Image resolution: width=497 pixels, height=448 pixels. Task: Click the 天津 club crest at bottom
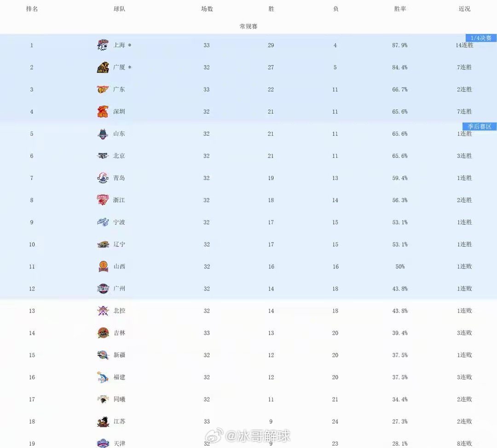[102, 443]
